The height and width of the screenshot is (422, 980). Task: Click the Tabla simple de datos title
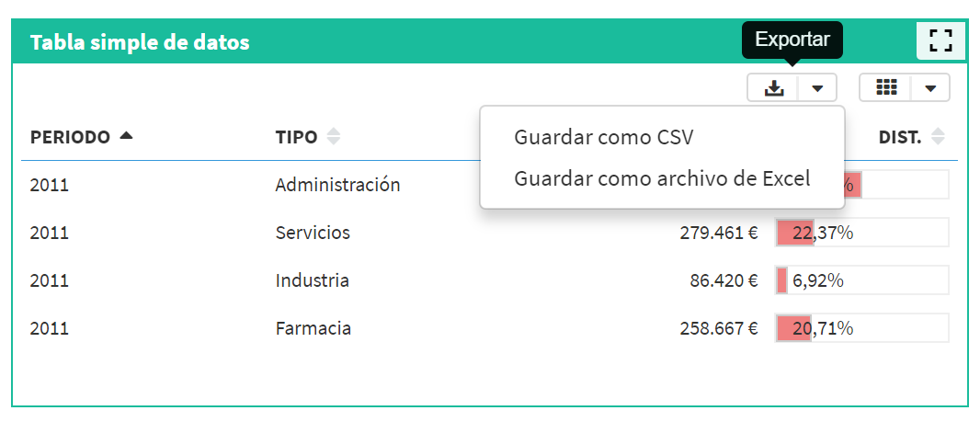pyautogui.click(x=140, y=42)
